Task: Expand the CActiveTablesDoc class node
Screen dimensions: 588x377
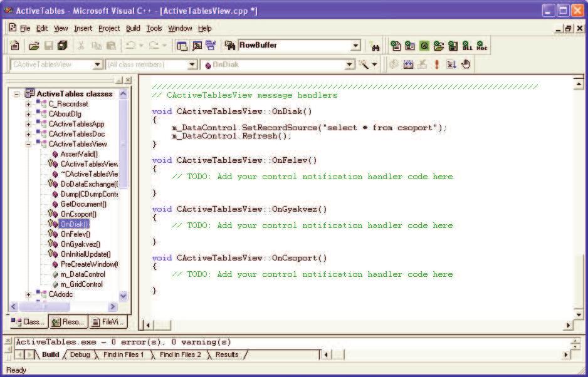Action: tap(28, 134)
